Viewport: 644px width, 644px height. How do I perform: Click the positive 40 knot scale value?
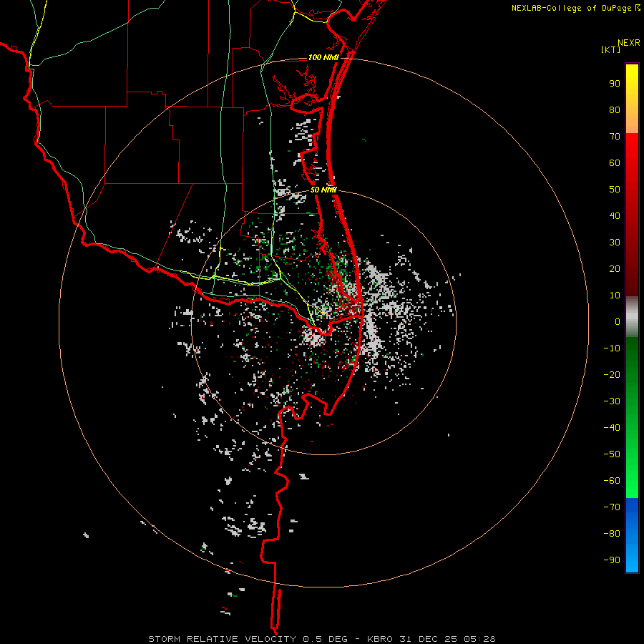pyautogui.click(x=615, y=216)
